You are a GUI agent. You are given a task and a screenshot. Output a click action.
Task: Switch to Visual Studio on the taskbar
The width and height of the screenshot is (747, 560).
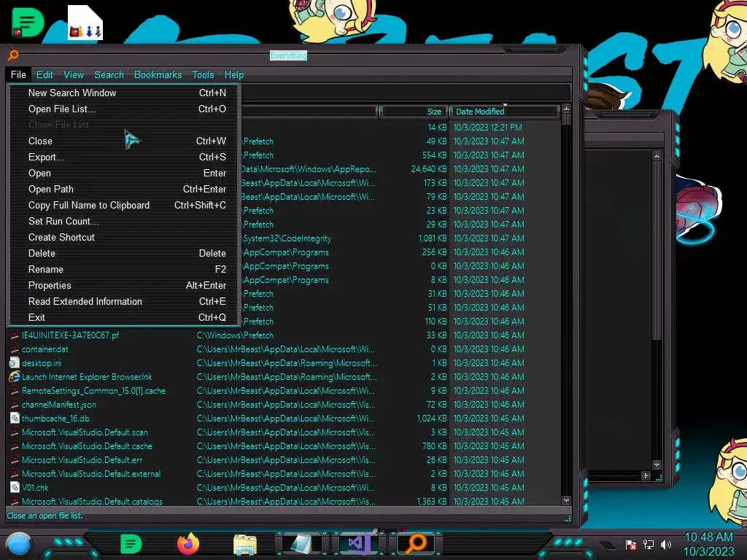click(x=358, y=544)
